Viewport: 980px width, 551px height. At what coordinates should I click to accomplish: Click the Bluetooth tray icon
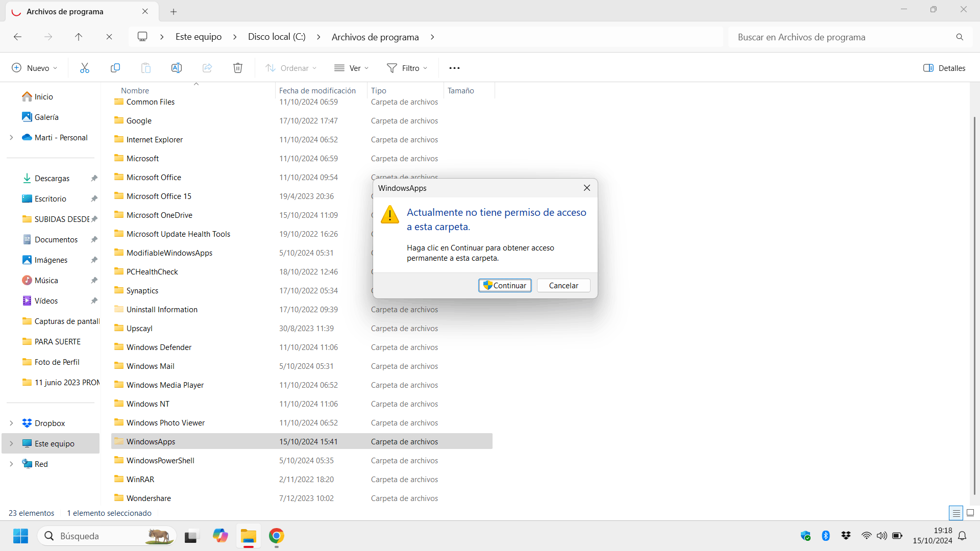pos(826,536)
